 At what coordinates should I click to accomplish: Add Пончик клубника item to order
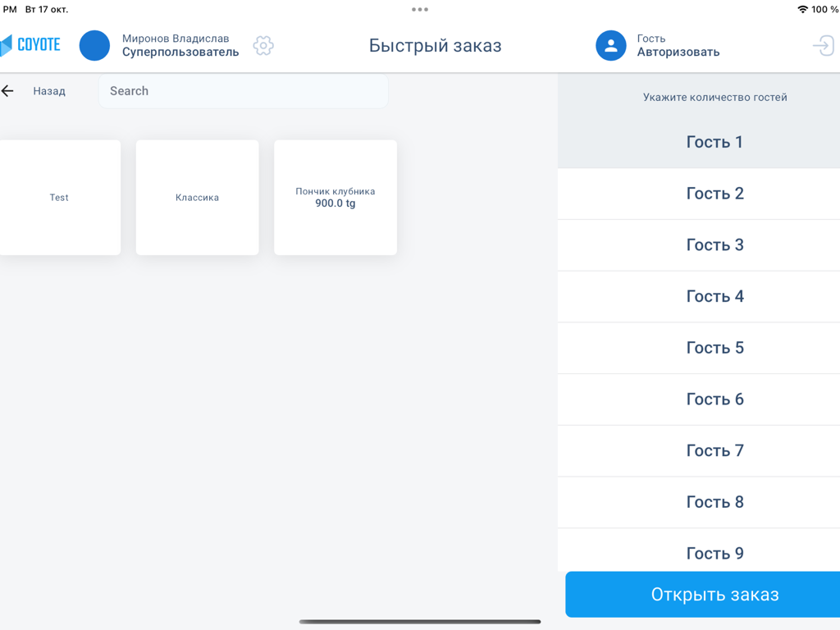tap(336, 198)
